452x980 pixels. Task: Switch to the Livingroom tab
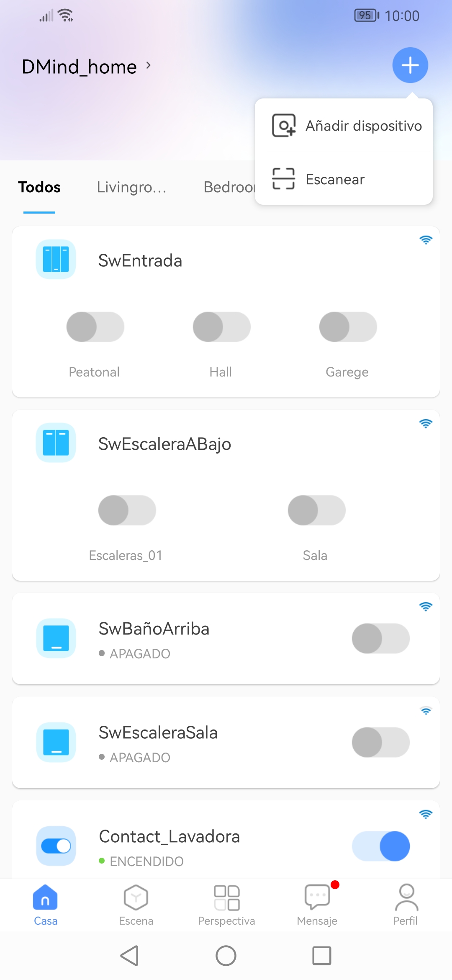(131, 187)
